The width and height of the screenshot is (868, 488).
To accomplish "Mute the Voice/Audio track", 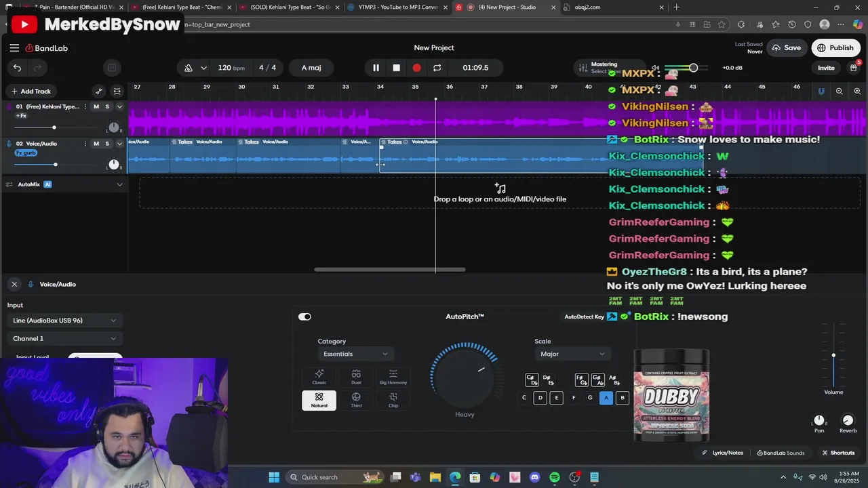I will (96, 144).
